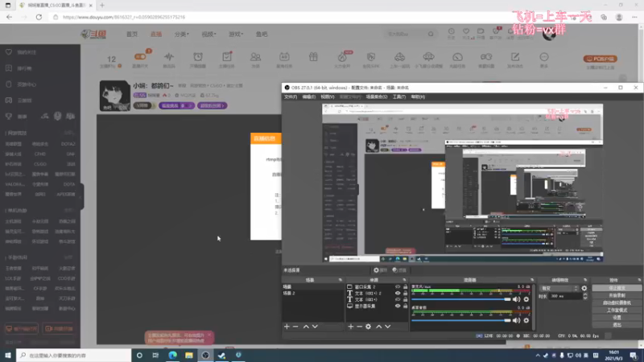Screen dimensions: 644x362
Task: Click the browser refresh button
Action: (x=39, y=17)
